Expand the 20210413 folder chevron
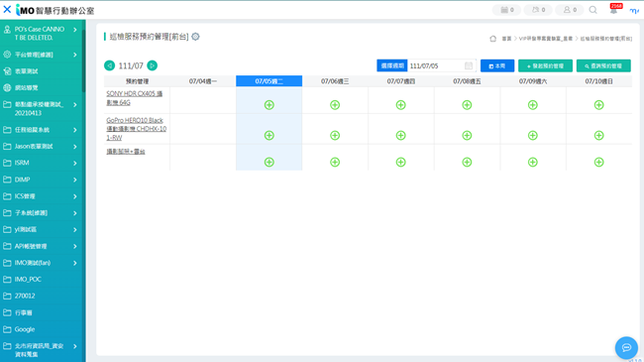Image resolution: width=644 pixels, height=362 pixels. coord(75,105)
